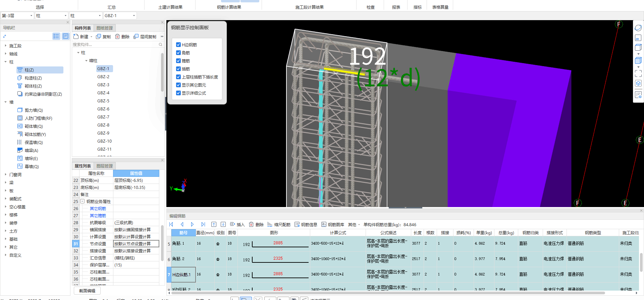
Task: Move rebar row up icon
Action: point(214,224)
